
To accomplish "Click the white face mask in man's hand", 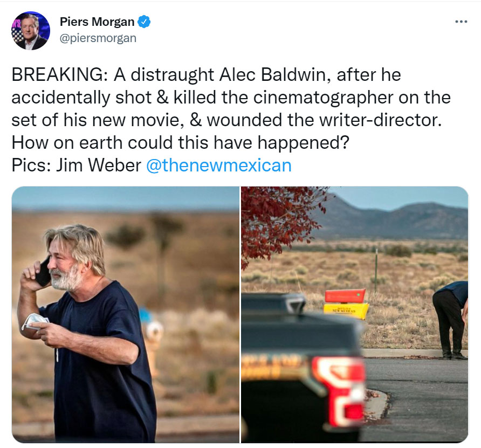I will [x=35, y=322].
